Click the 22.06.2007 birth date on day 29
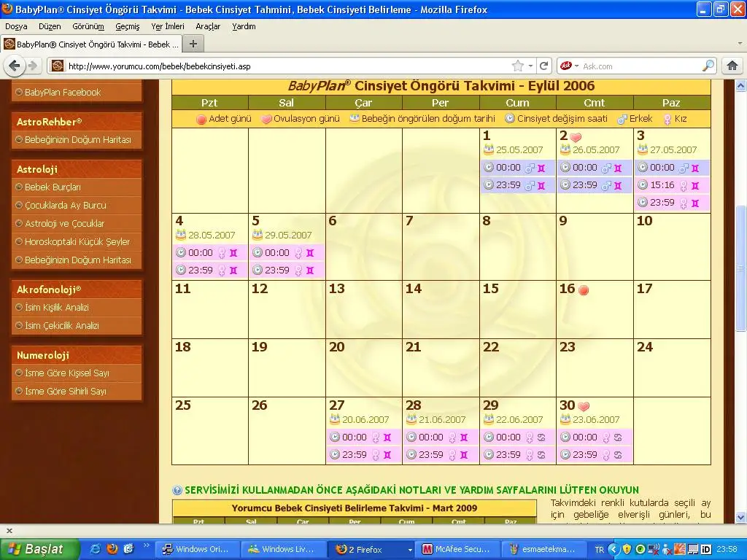The height and width of the screenshot is (560, 747). click(519, 419)
